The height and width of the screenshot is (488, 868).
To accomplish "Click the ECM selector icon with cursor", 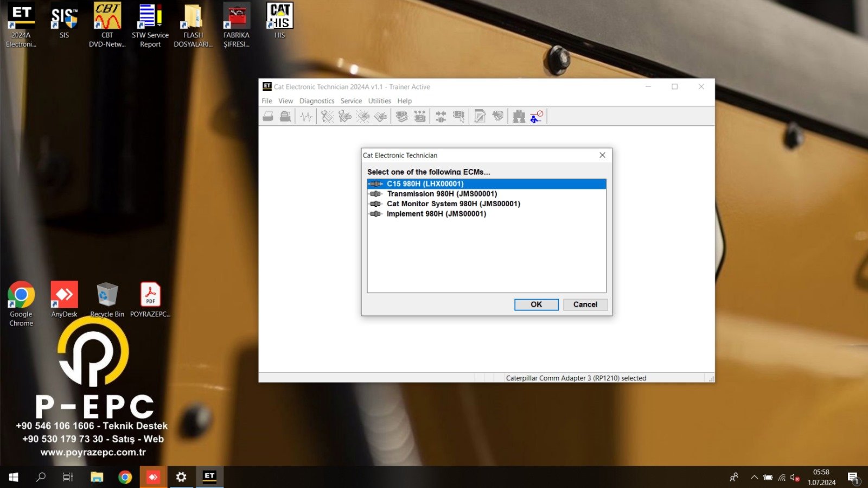I will (x=459, y=116).
